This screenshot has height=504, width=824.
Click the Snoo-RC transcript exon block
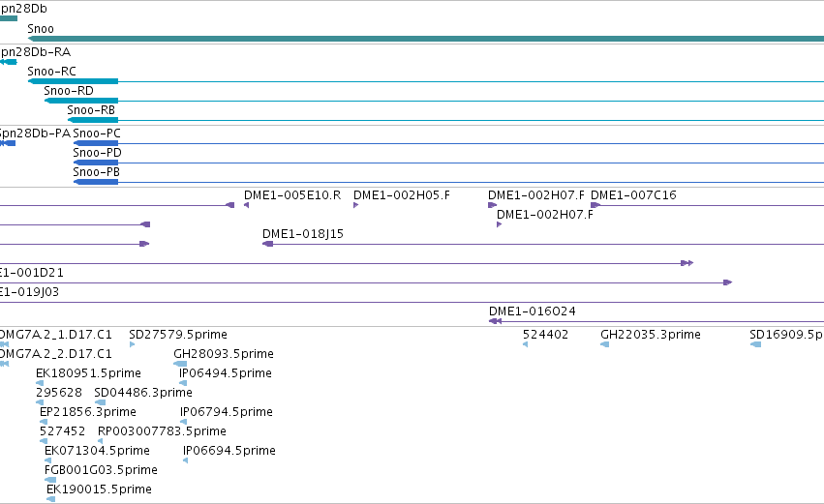tap(73, 81)
